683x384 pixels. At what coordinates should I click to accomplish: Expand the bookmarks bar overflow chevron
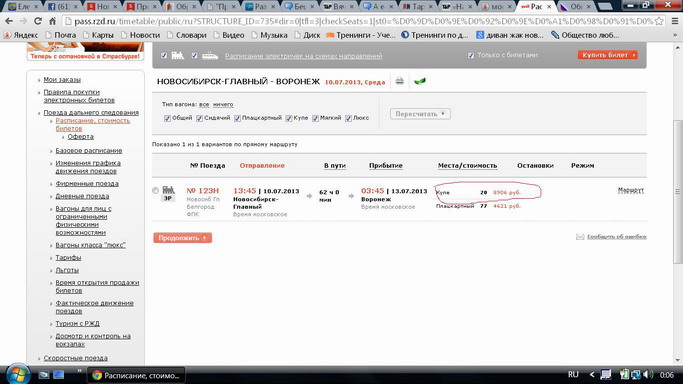[675, 35]
